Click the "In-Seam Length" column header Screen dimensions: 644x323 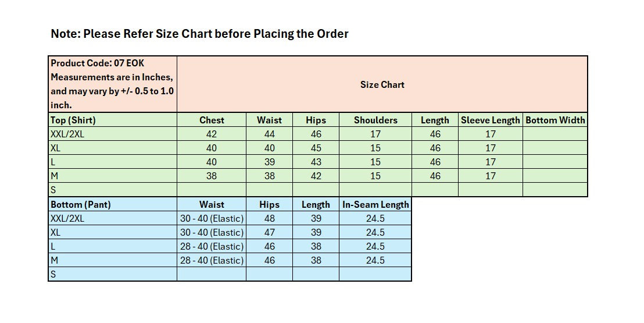click(375, 204)
